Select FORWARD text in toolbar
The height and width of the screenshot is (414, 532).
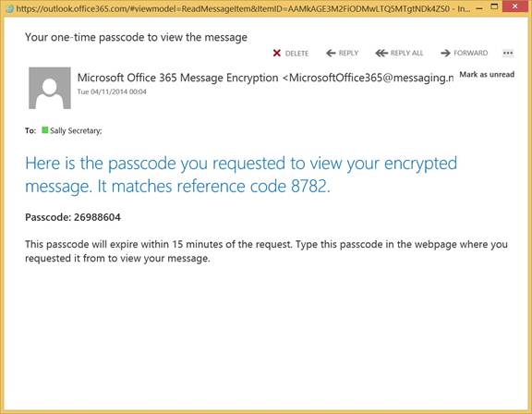pos(471,53)
